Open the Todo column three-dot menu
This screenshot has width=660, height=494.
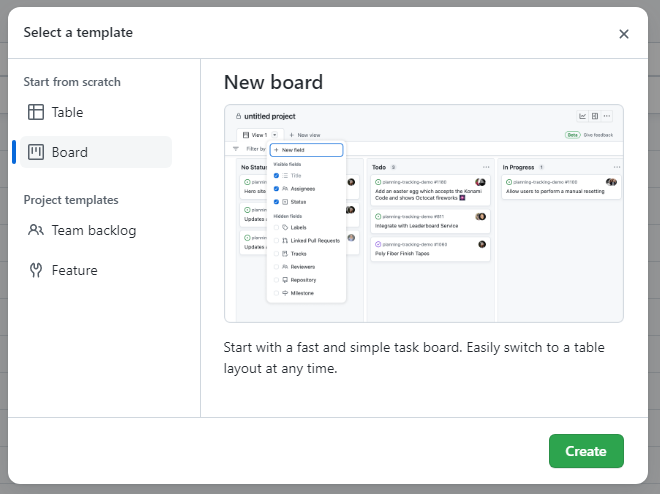486,167
